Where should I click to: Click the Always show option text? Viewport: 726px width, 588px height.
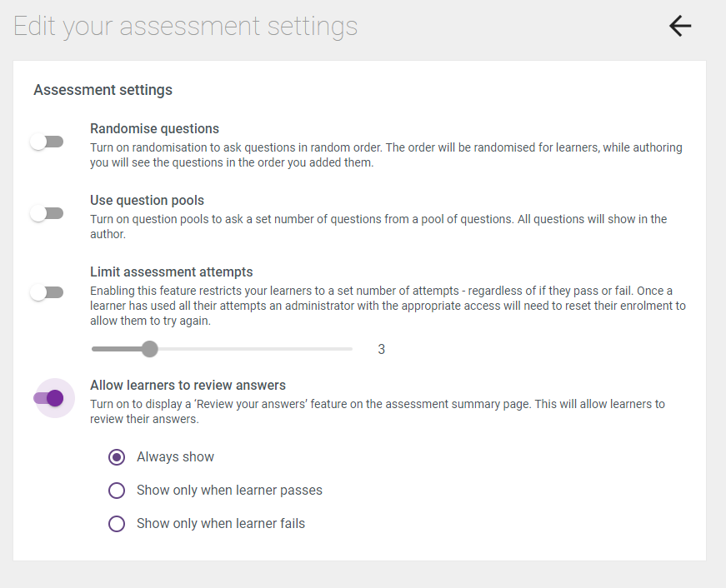point(175,456)
